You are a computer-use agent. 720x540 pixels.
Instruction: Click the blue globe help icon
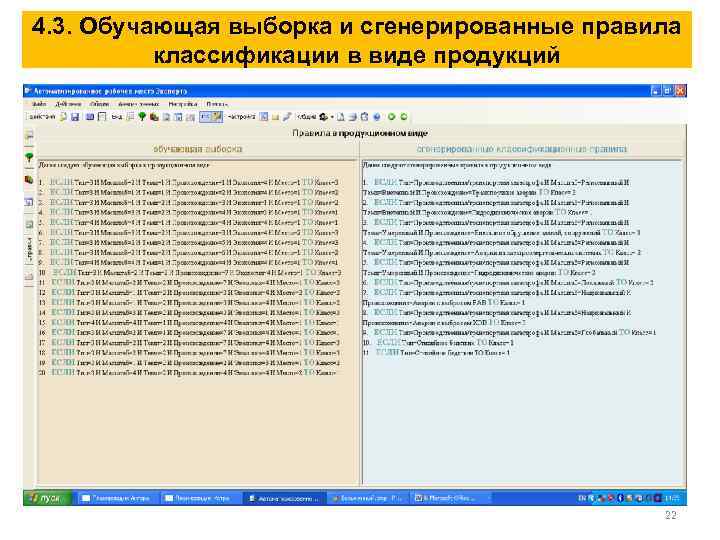point(377,117)
